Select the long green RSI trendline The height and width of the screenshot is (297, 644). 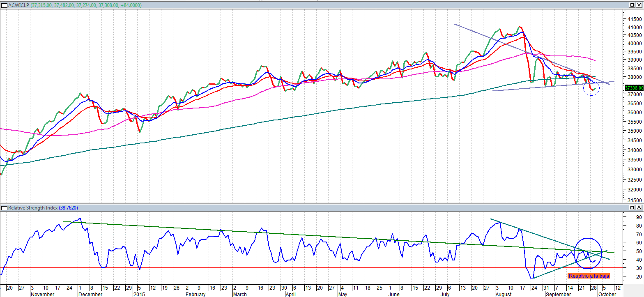[339, 237]
